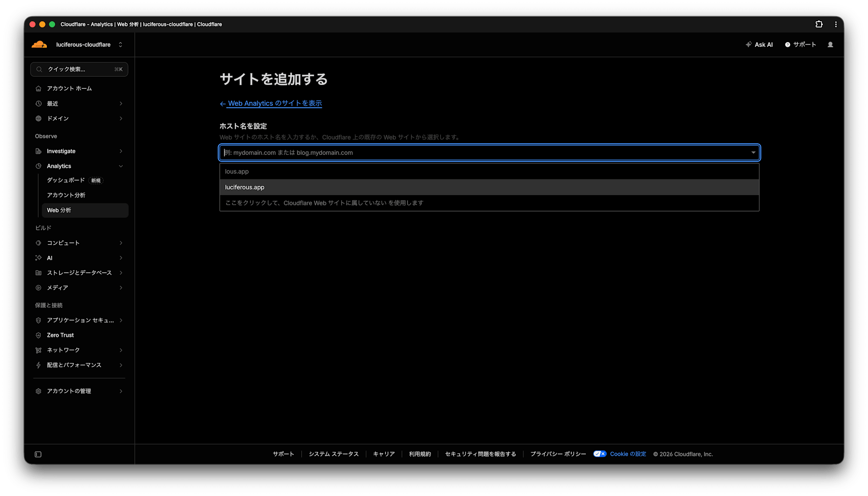Expand the ストレージとデータベース chevron
This screenshot has width=868, height=496.
click(121, 273)
